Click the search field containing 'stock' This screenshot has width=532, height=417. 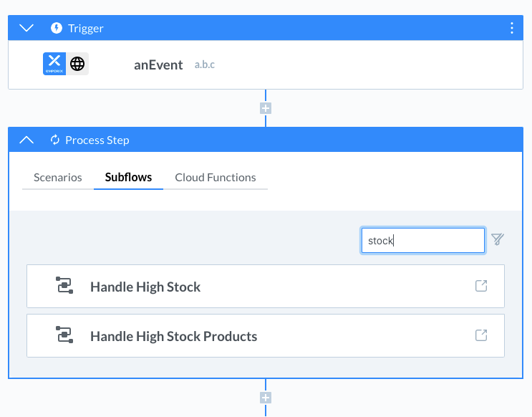[422, 241]
